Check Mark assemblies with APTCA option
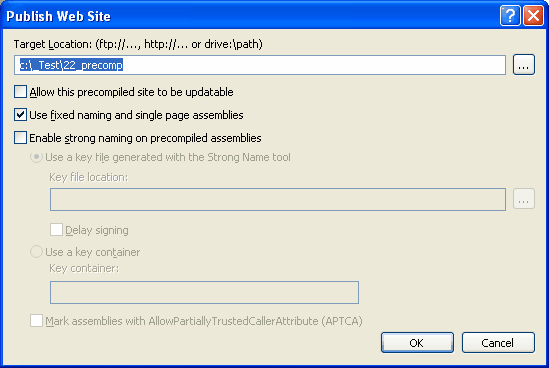The image size is (549, 368). 36,321
